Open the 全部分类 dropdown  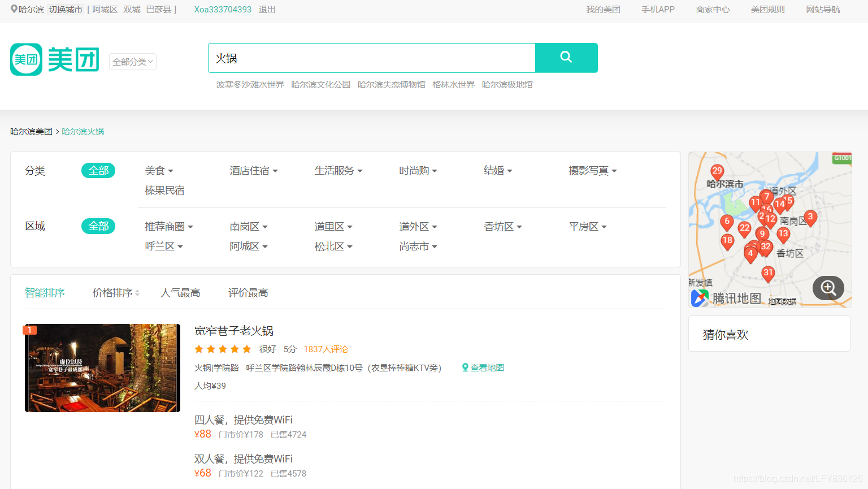tap(133, 62)
